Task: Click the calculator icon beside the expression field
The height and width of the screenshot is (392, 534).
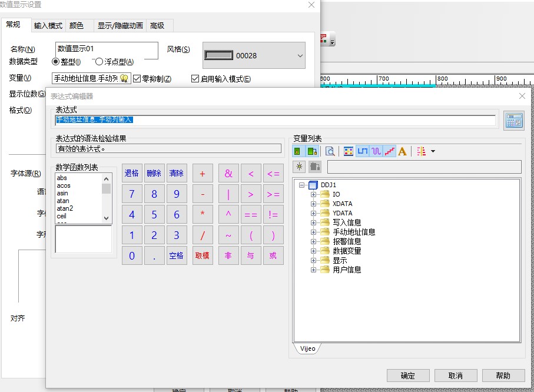Action: 513,119
